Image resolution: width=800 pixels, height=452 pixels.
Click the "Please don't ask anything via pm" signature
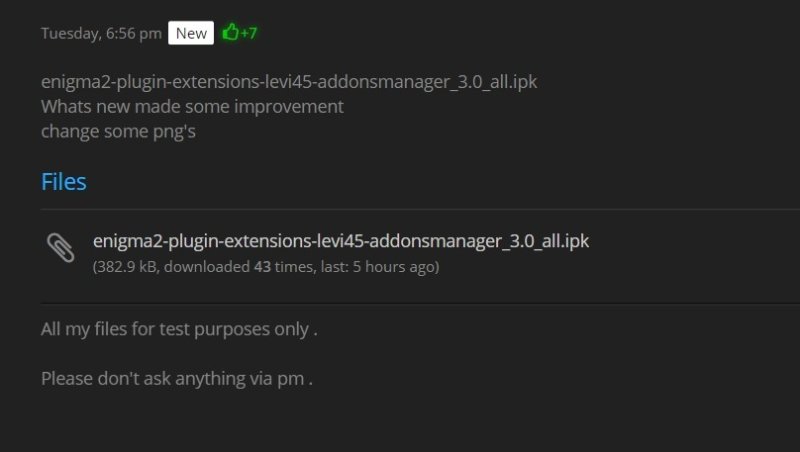point(177,379)
